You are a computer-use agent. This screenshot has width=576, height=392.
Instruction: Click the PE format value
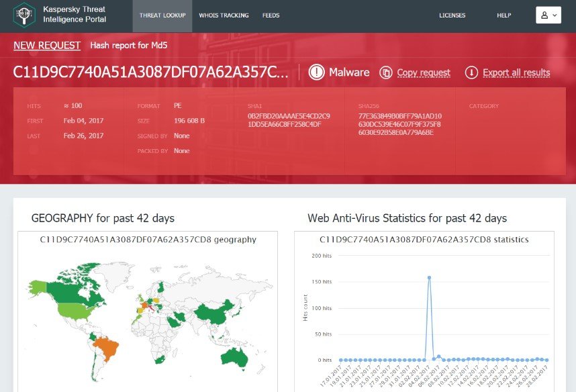tap(178, 105)
